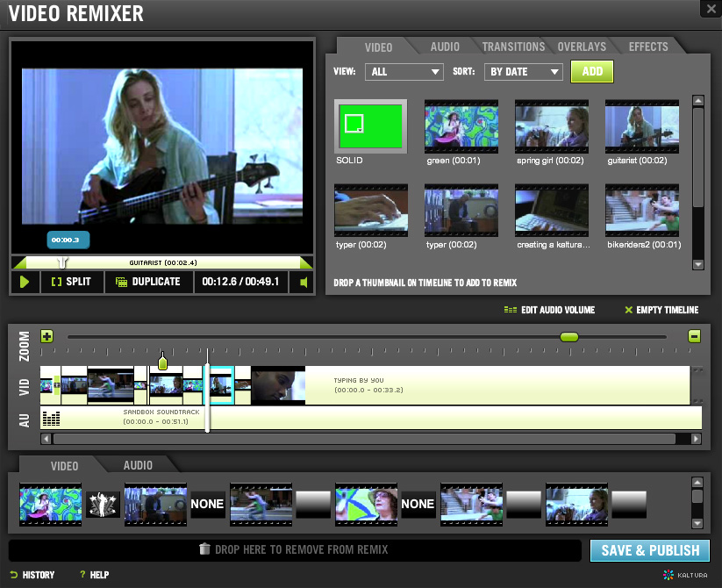Toggle the first NONE transition slot
The height and width of the screenshot is (588, 722).
[207, 505]
